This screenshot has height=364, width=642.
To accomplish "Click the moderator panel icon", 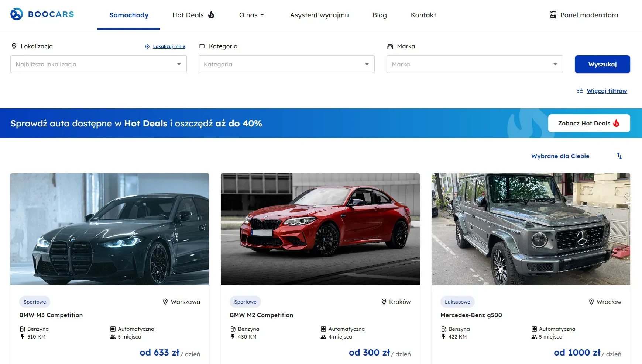I will click(x=553, y=15).
